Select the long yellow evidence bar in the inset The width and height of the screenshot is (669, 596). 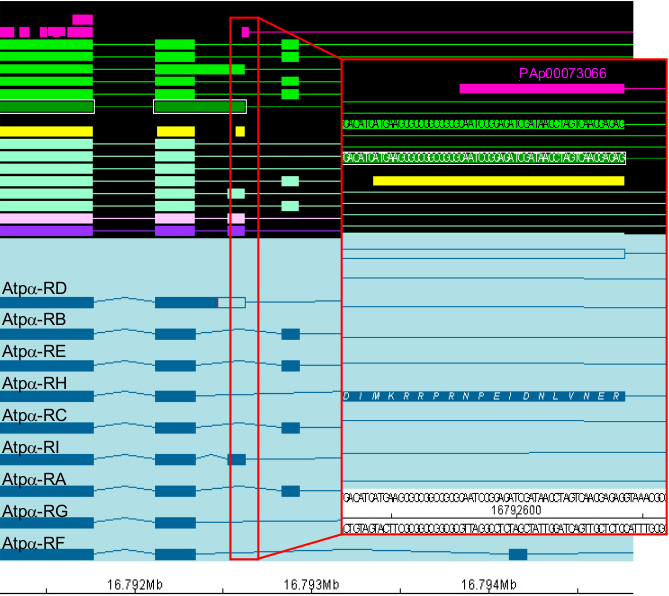pyautogui.click(x=498, y=181)
